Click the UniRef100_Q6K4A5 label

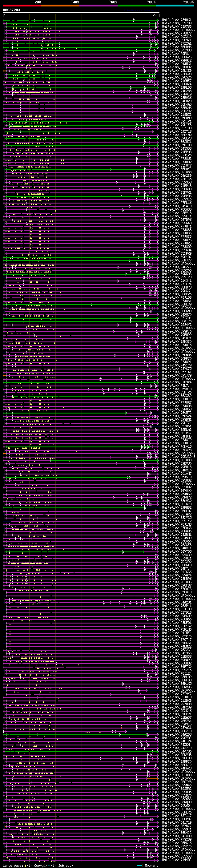pyautogui.click(x=177, y=104)
